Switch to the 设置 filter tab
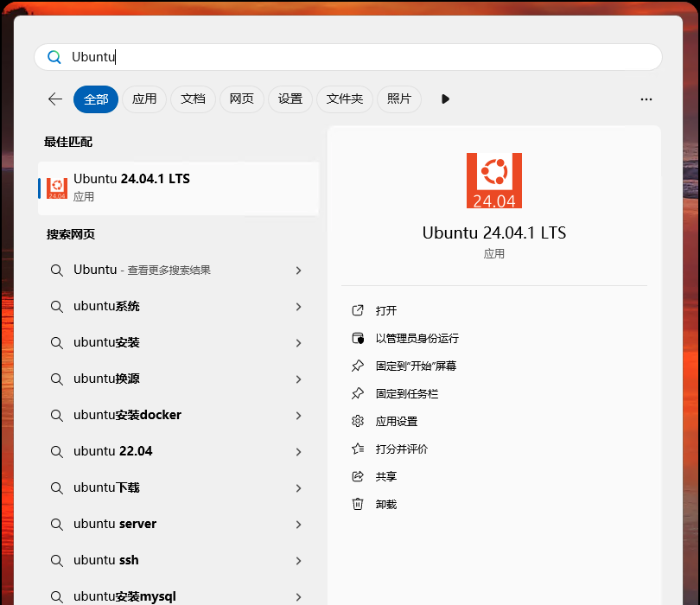The width and height of the screenshot is (700, 605). point(290,99)
